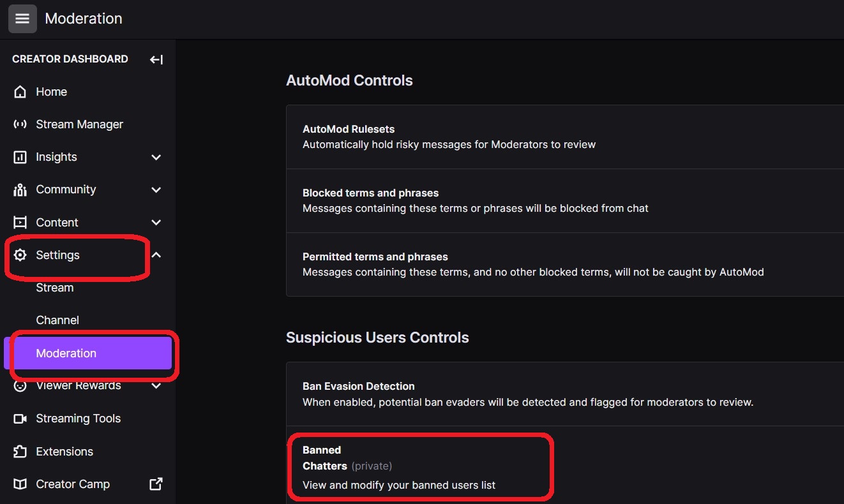This screenshot has width=844, height=504.
Task: Click the Settings gear icon
Action: click(x=20, y=255)
